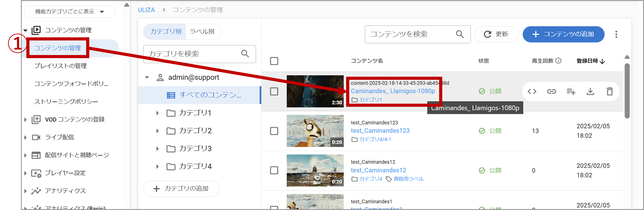Screen dimensions: 644x210
Task: Click the content list vertical scrollbar
Action: [627, 91]
